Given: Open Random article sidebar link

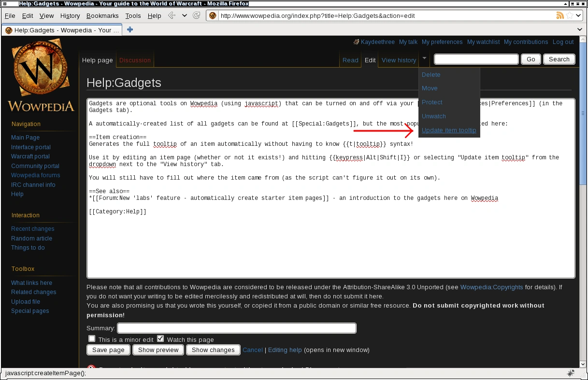Looking at the screenshot, I should (x=32, y=238).
